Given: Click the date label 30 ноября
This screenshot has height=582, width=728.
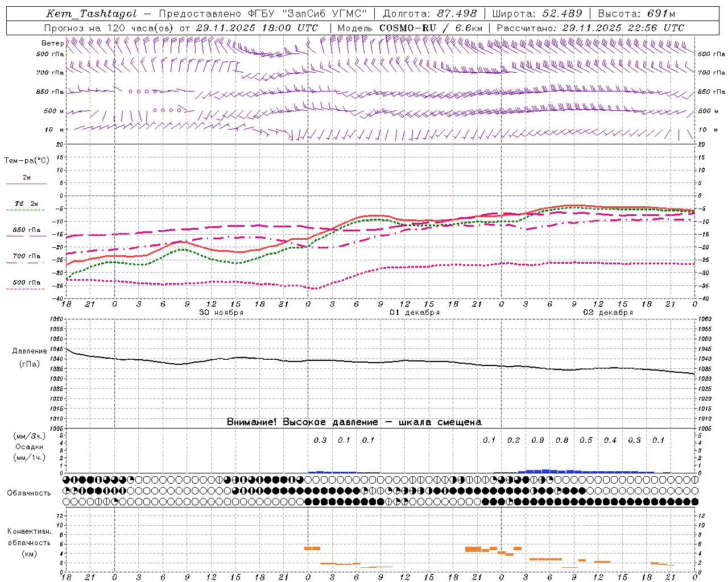Looking at the screenshot, I should pyautogui.click(x=221, y=313).
